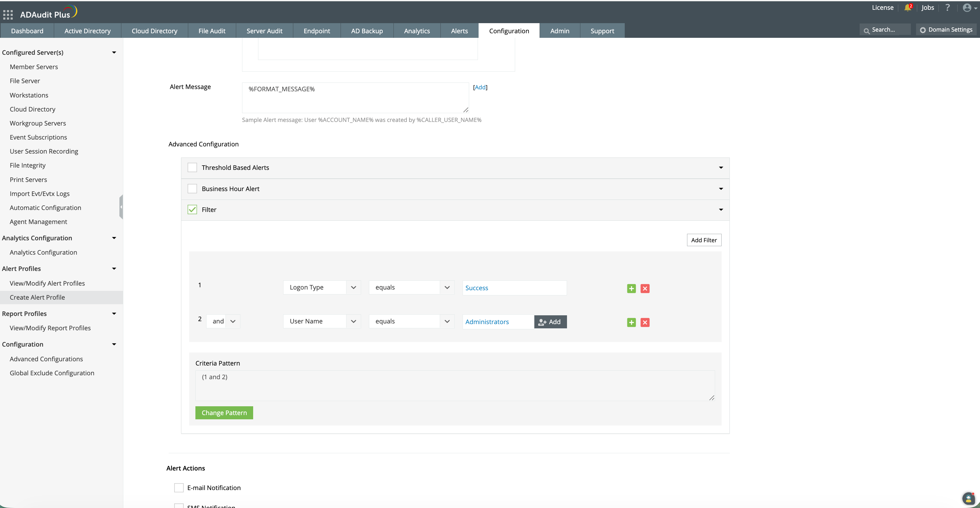The image size is (980, 508).
Task: Click the Change Pattern button
Action: [224, 412]
